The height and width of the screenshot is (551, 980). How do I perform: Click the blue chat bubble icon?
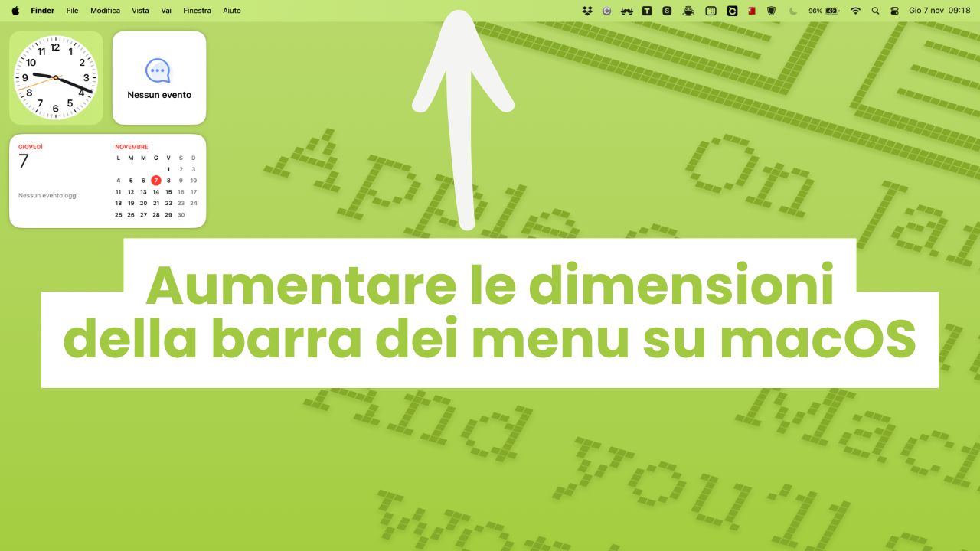158,70
